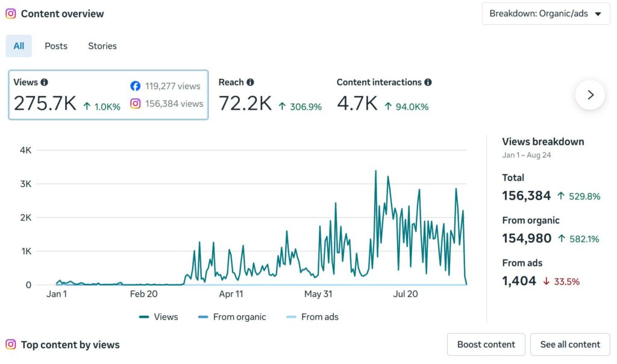Viewport: 617px width, 364px height.
Task: Click Facebook icon next to 119,277 views
Action: pyautogui.click(x=136, y=86)
